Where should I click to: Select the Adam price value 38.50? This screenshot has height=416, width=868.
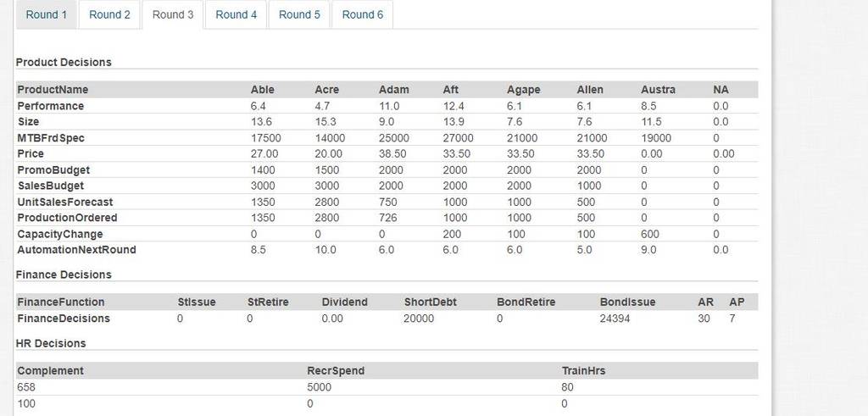pos(393,154)
